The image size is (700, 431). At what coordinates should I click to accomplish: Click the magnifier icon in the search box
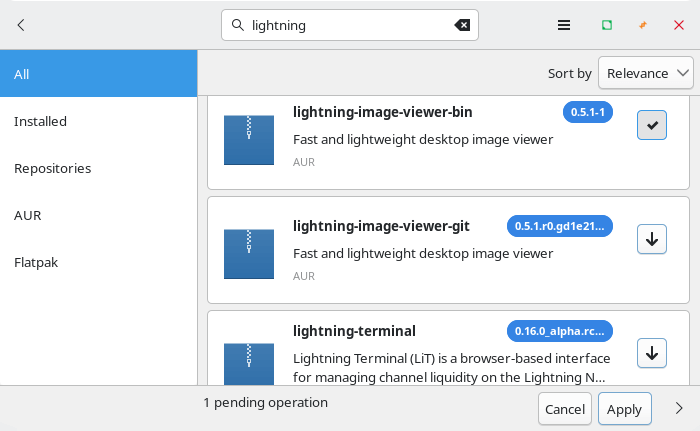click(x=238, y=26)
